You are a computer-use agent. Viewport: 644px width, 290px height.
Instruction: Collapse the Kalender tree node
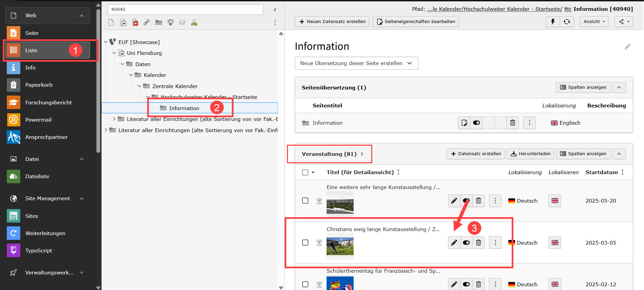pos(131,75)
